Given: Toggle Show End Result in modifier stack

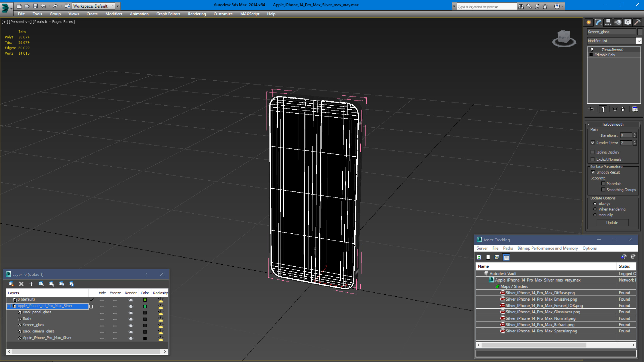Looking at the screenshot, I should [603, 109].
